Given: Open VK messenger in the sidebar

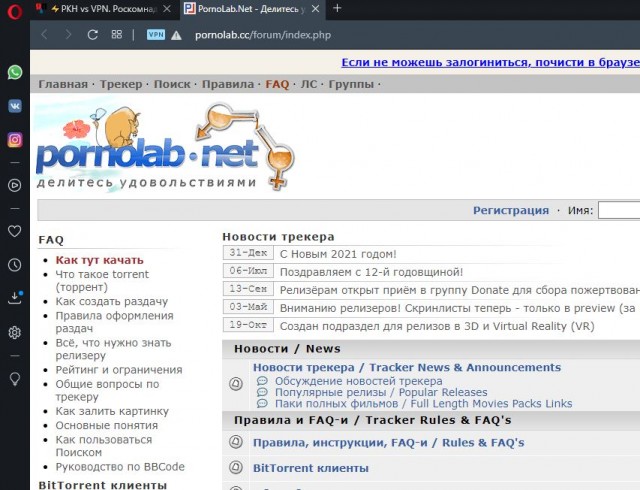Looking at the screenshot, I should [15, 106].
